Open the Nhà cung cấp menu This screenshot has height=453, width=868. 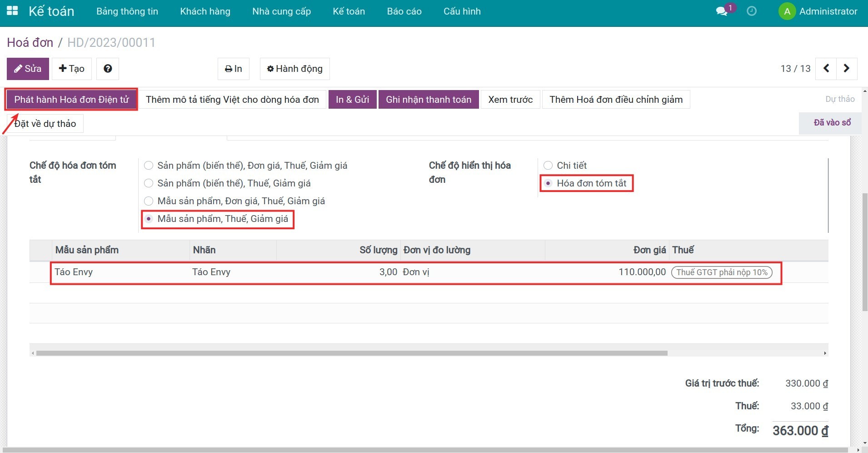pos(281,11)
